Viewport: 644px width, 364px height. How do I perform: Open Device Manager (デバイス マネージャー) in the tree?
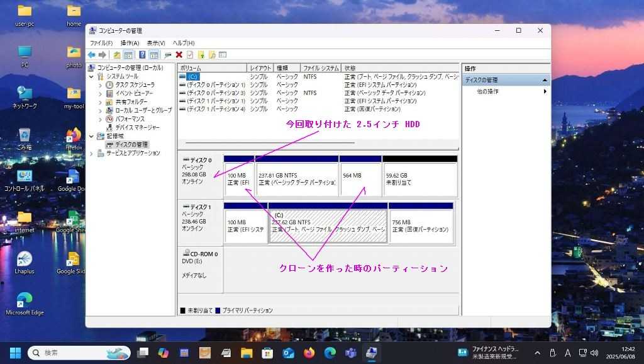(136, 127)
